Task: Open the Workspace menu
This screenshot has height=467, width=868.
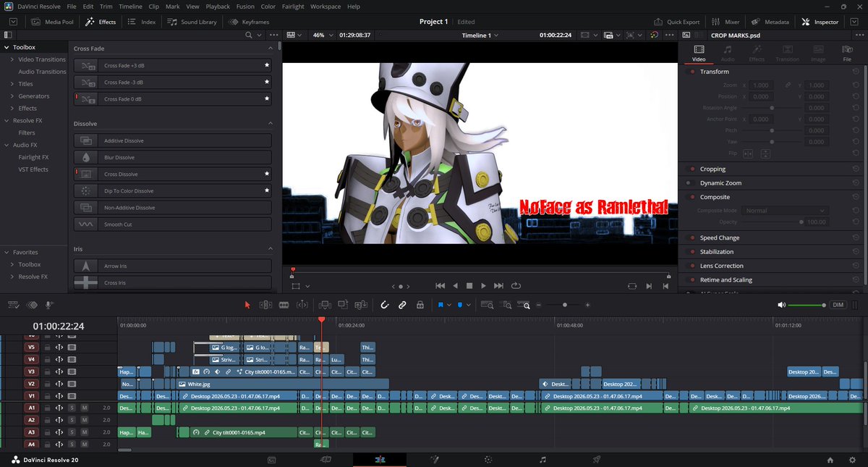Action: pyautogui.click(x=325, y=7)
